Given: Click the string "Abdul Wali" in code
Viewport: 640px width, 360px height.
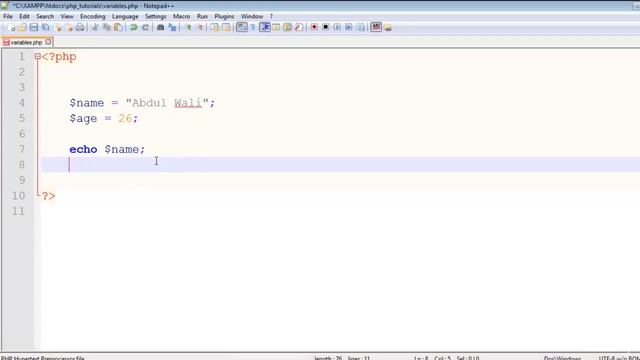Looking at the screenshot, I should [167, 103].
